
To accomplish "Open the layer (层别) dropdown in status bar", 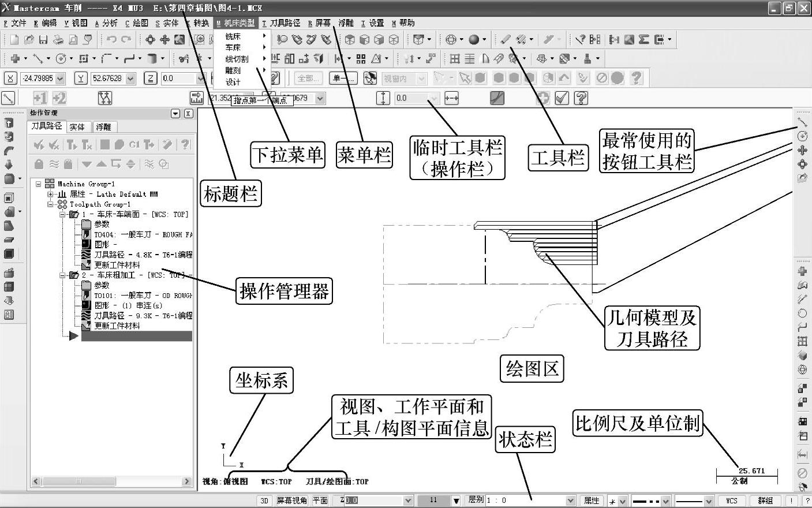I will click(x=570, y=500).
